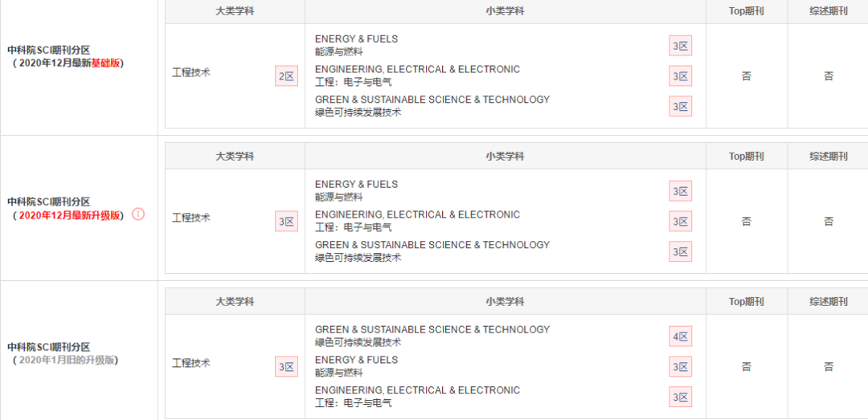Click 3区 badge next to ENERGY & FUELS in 基础版
868x420 pixels.
681,46
